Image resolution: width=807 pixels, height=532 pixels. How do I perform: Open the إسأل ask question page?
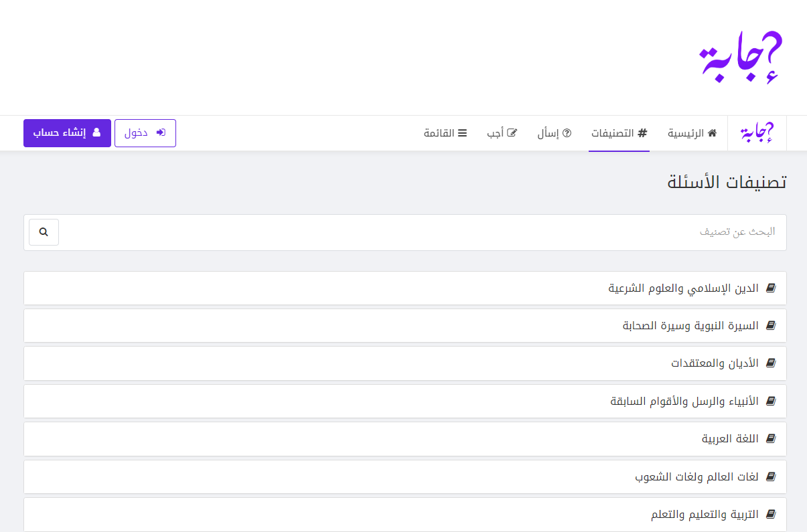pos(554,133)
